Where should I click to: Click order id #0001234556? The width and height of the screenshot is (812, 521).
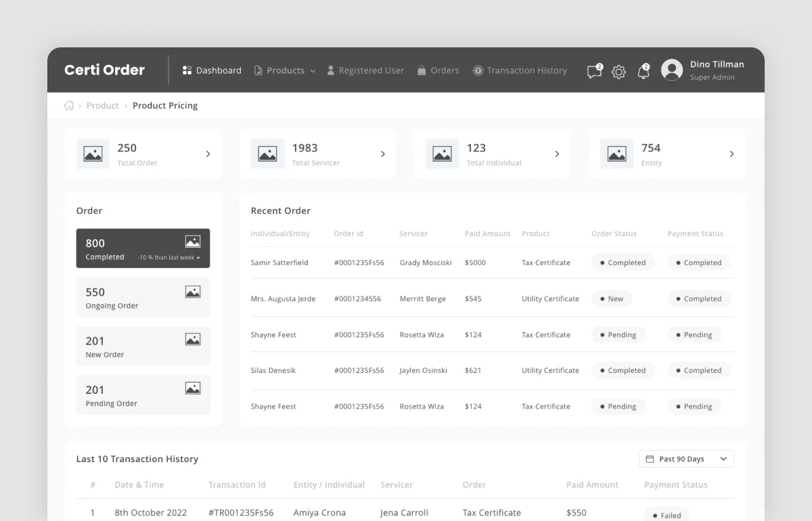click(357, 298)
